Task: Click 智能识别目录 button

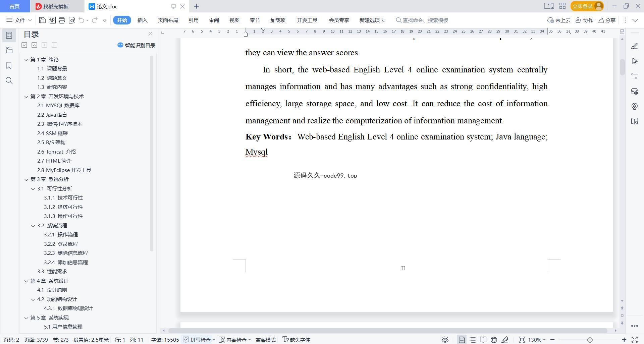Action: [x=136, y=45]
